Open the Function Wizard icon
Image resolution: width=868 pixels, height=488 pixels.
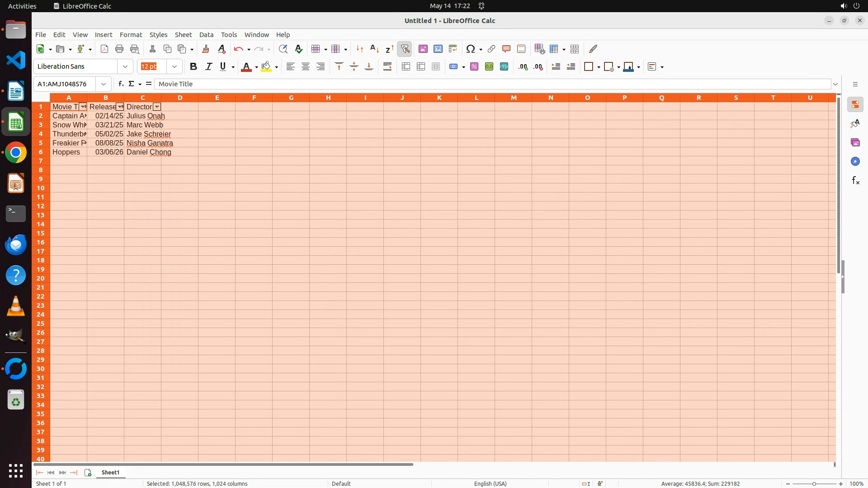121,84
